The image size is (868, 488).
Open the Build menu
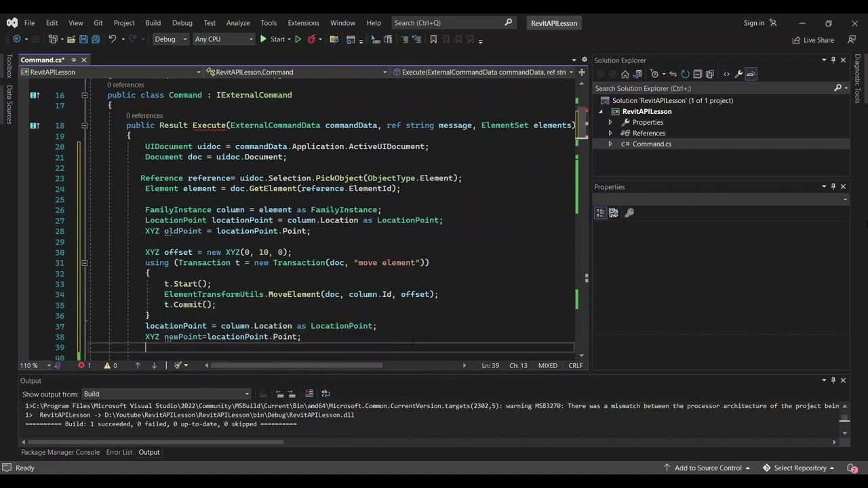[x=153, y=22]
